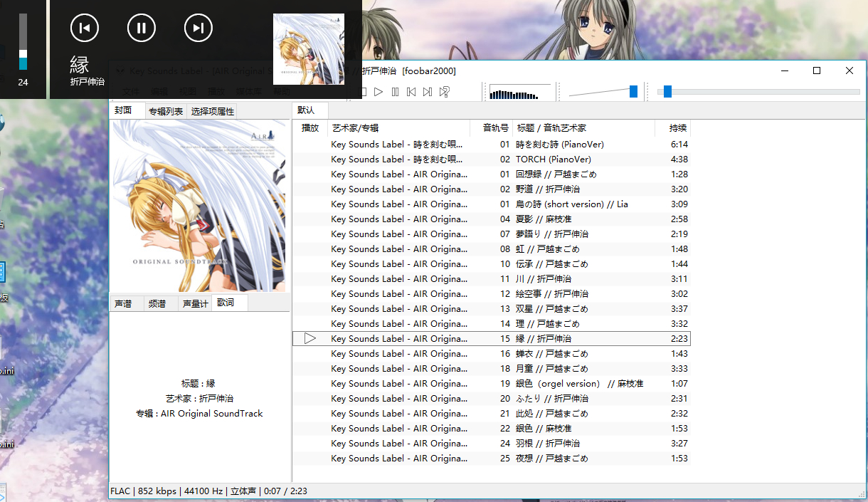Switch to the 专辑列表 tab
This screenshot has width=868, height=502.
(x=166, y=111)
